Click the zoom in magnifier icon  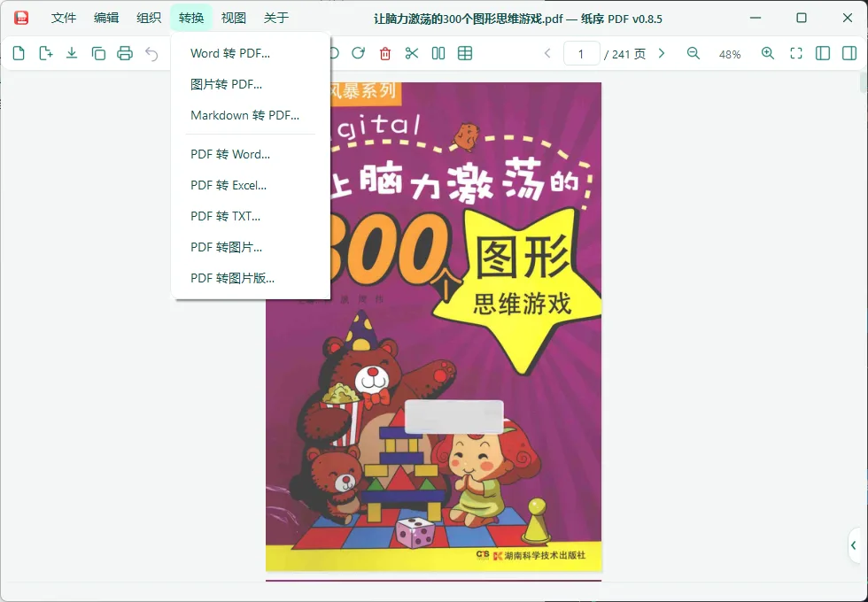[x=767, y=53]
